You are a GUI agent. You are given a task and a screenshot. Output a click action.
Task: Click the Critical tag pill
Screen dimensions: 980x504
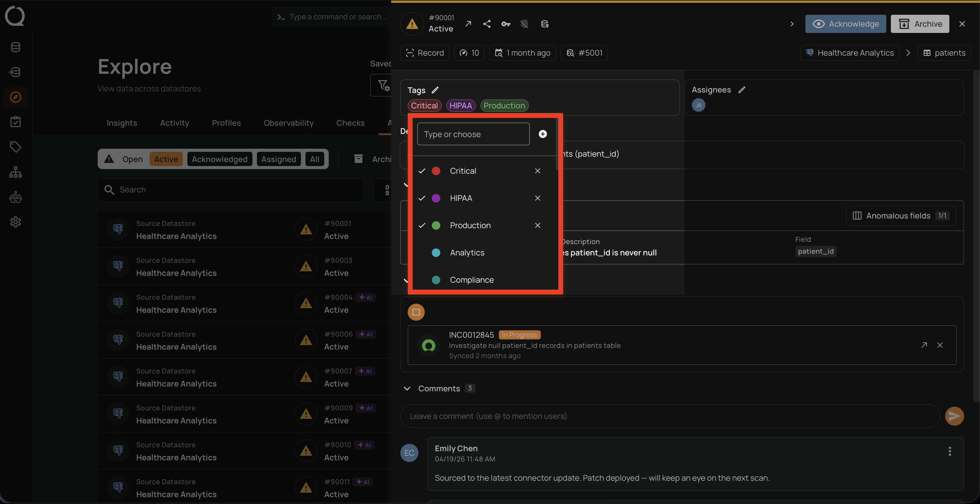click(x=424, y=106)
